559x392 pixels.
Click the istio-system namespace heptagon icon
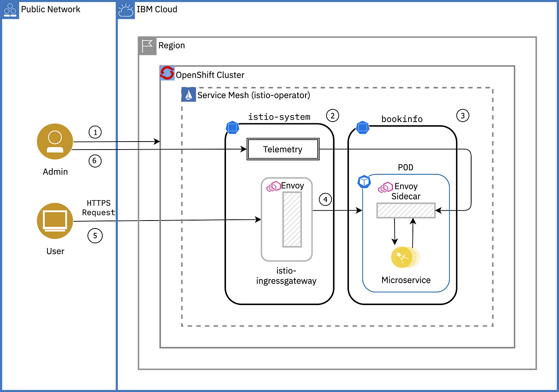pos(232,128)
